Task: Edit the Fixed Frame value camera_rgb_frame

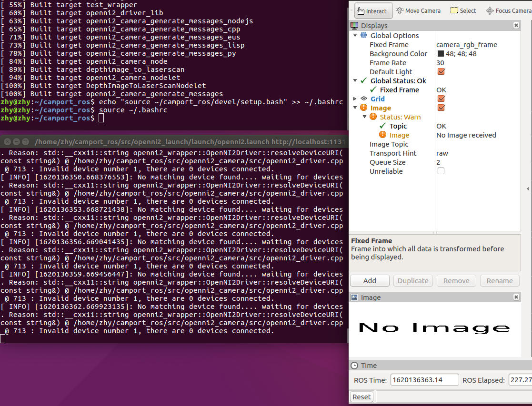Action: (467, 45)
